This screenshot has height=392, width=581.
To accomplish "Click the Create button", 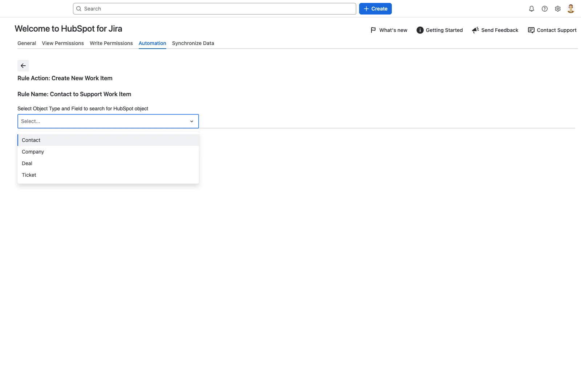I will click(375, 9).
